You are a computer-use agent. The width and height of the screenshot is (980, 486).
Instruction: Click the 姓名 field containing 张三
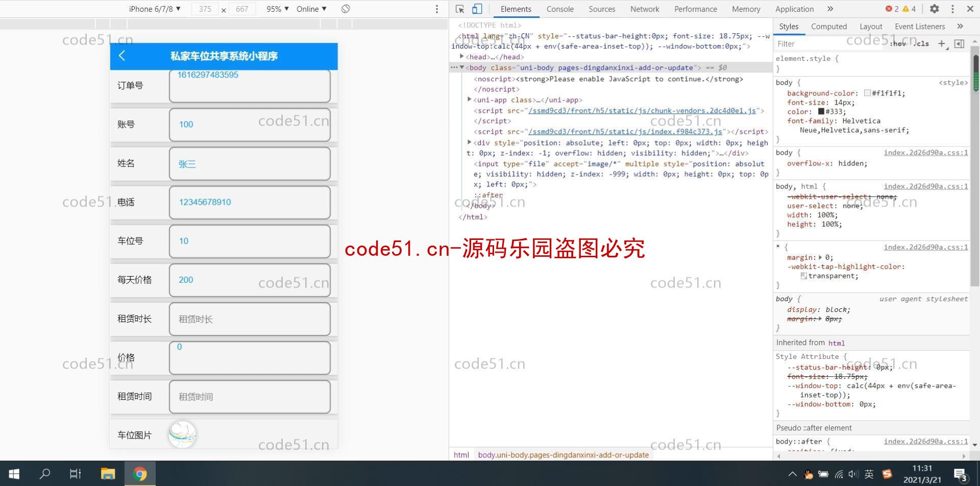click(250, 164)
